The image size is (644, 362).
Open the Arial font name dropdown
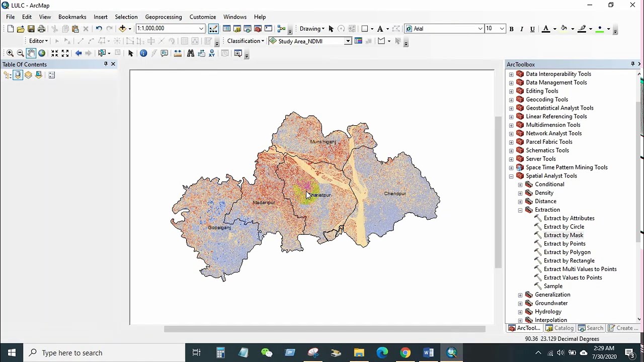click(480, 29)
